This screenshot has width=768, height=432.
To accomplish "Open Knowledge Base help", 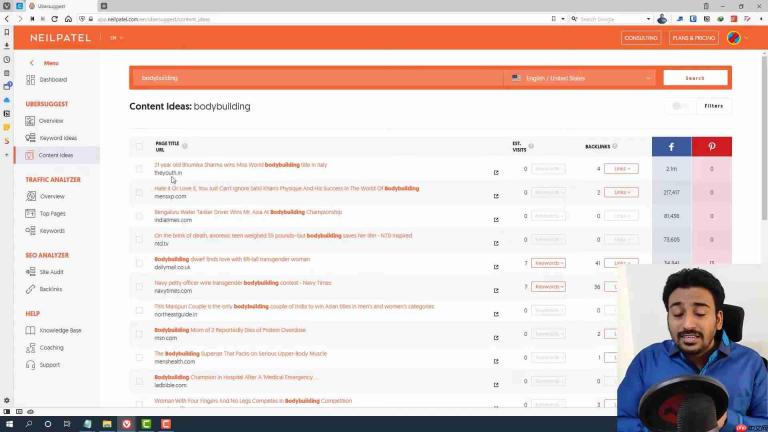I will coord(54,331).
